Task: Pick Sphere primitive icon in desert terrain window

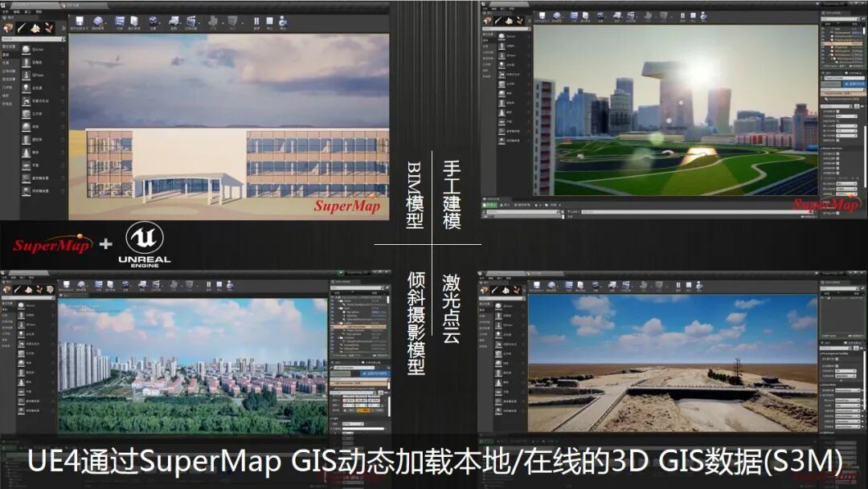Action: click(x=498, y=364)
